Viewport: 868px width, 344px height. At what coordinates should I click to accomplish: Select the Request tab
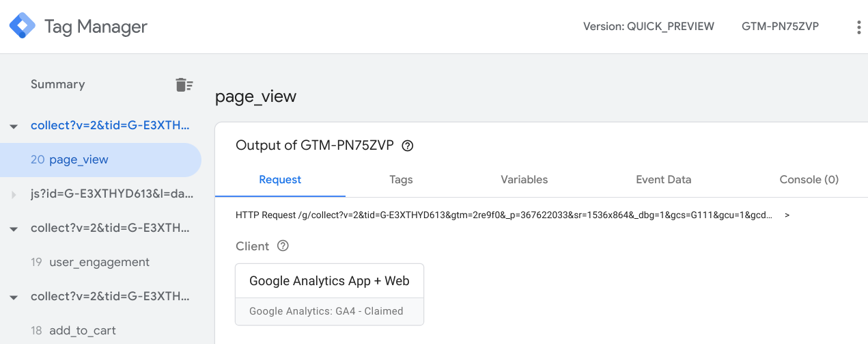point(280,180)
